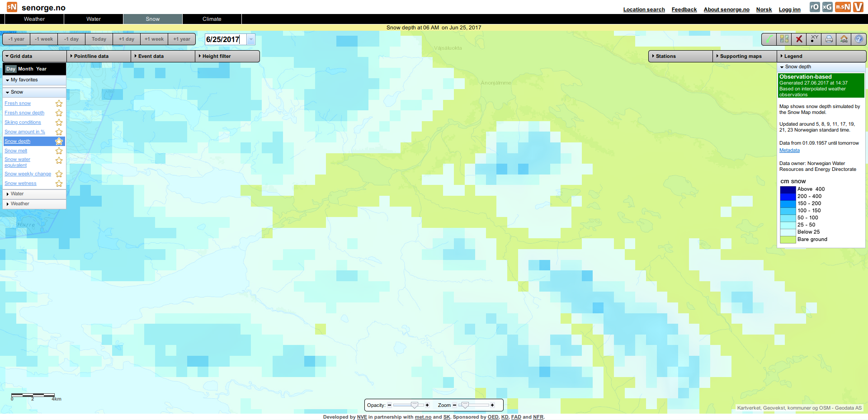Toggle favorite star for Skiing conditions
The image size is (868, 420).
click(59, 123)
